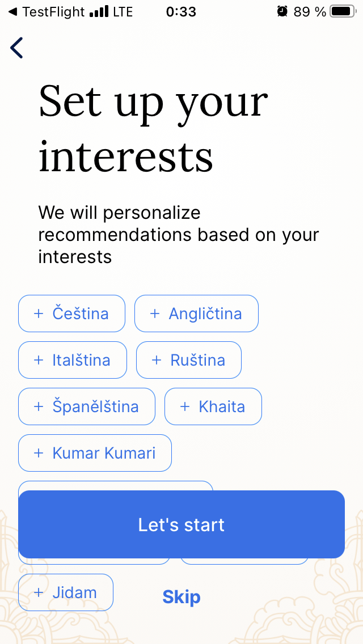This screenshot has height=644, width=363.
Task: Add Khaita to your interests
Action: pyautogui.click(x=213, y=406)
